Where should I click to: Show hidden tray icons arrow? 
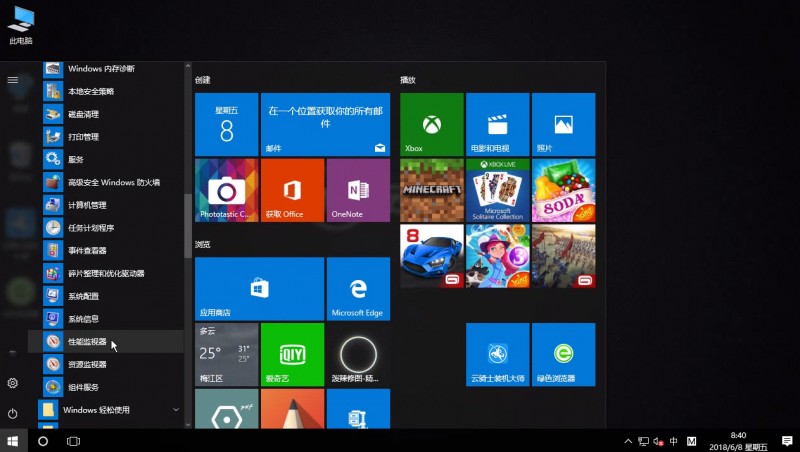click(x=628, y=441)
